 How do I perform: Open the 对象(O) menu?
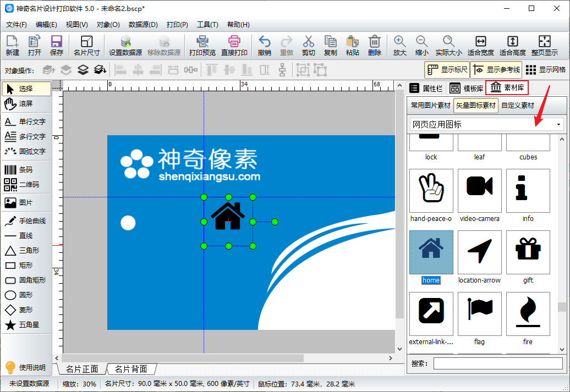[x=108, y=25]
